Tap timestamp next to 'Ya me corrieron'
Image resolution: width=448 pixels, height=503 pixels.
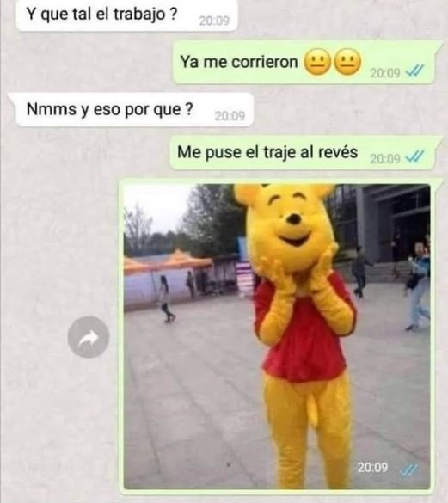click(385, 73)
